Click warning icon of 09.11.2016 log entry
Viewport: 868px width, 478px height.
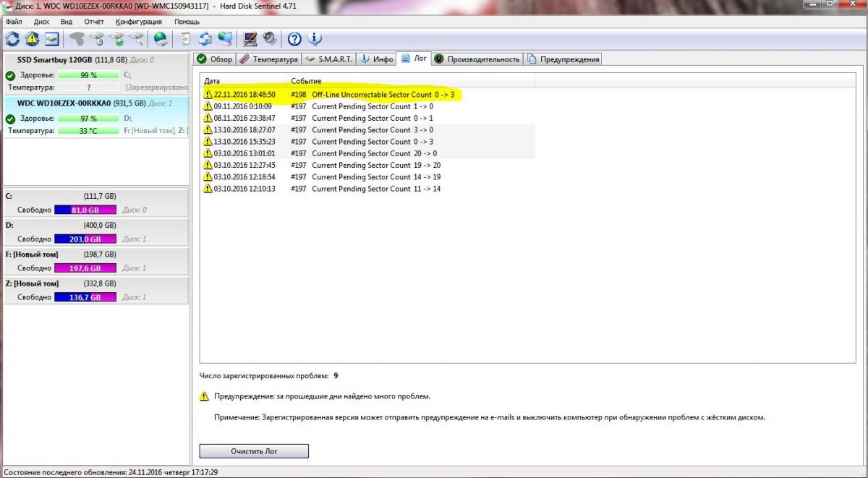coord(208,106)
